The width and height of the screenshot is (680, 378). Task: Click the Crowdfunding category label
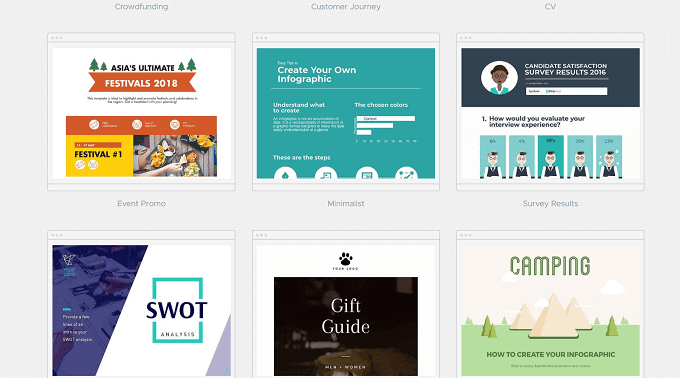(141, 7)
